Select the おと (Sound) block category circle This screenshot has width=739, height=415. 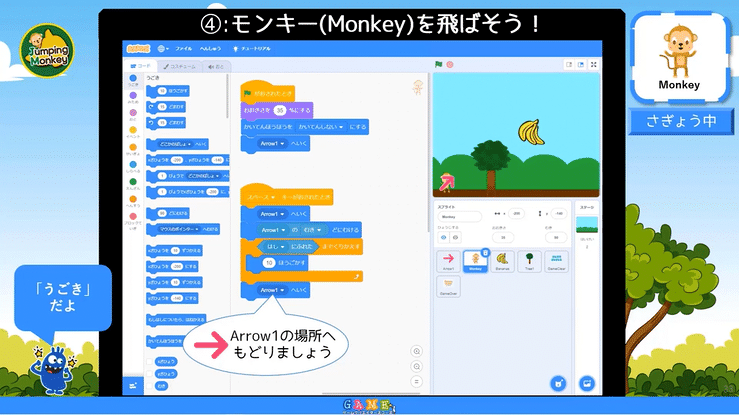tap(133, 113)
